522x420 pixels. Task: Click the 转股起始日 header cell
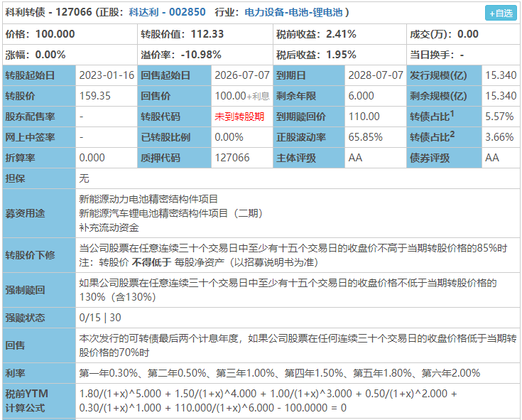click(x=39, y=75)
